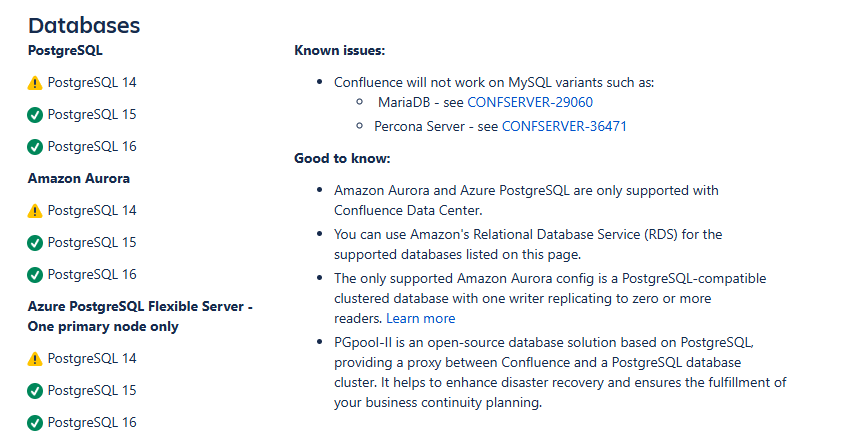This screenshot has width=852, height=433.
Task: Click the PostgreSQL 16 text under Amazon Aurora
Action: [92, 274]
